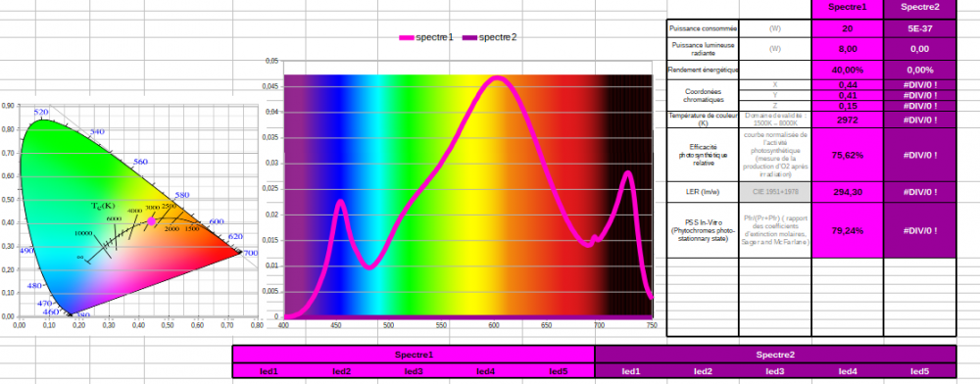Select led3 under the bottom Spectre1 header
This screenshot has height=384, width=980.
click(x=414, y=371)
